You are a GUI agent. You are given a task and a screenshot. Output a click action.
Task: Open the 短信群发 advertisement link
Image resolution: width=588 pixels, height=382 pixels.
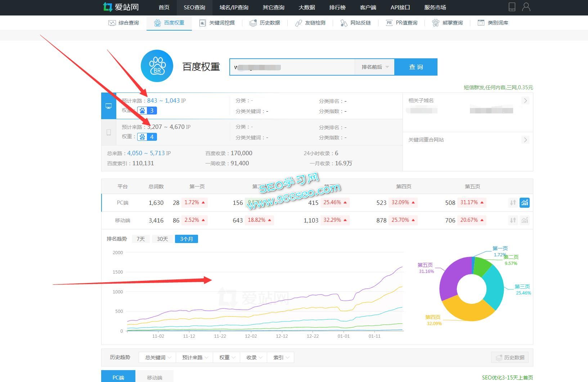pos(498,87)
